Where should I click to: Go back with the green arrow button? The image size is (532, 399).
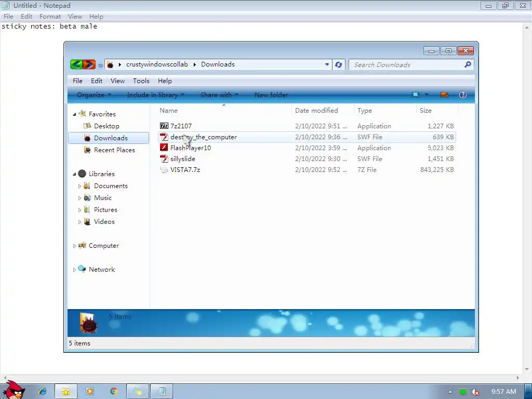(76, 64)
